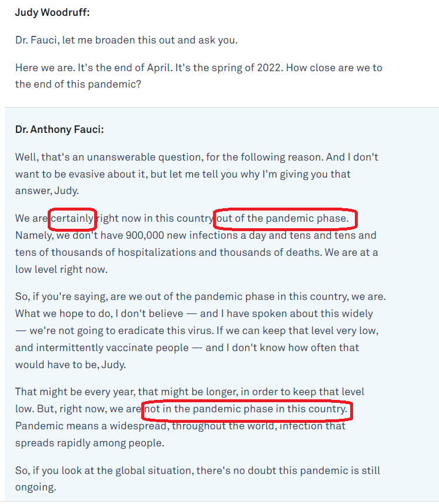This screenshot has width=439, height=504.
Task: Click the phrase "the end of this pandemic?"
Action: (x=78, y=84)
